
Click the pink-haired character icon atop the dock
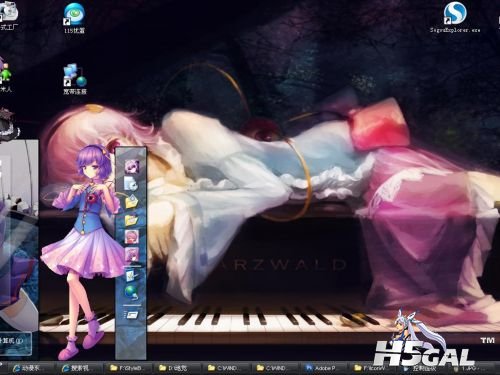(x=131, y=166)
